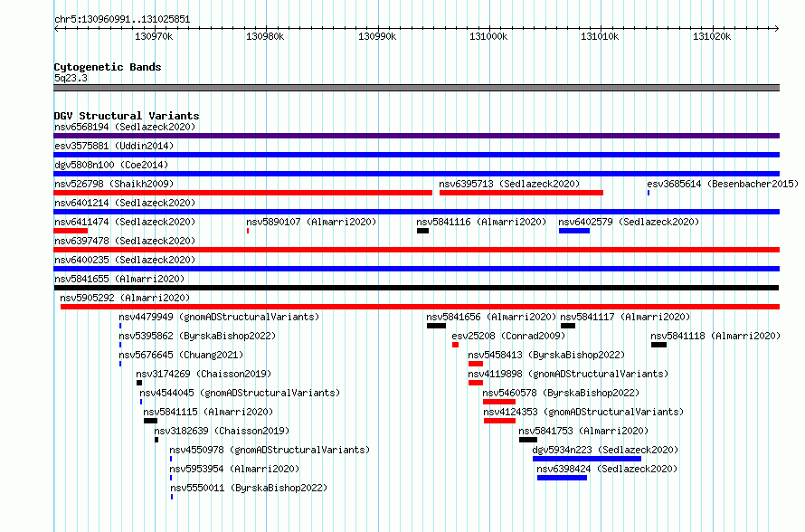This screenshot has height=532, width=805.
Task: Click the long red nsv6397478 bar
Action: click(x=416, y=250)
